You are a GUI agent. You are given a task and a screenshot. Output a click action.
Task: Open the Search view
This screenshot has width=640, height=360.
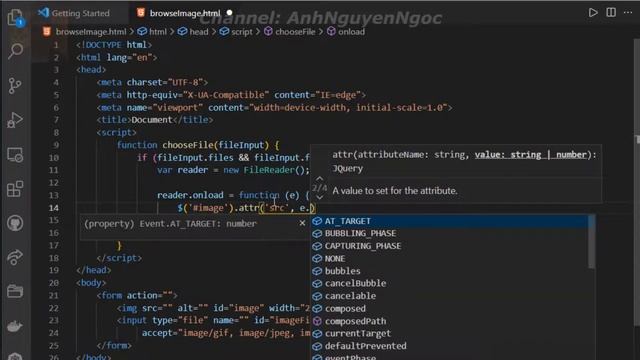click(16, 51)
